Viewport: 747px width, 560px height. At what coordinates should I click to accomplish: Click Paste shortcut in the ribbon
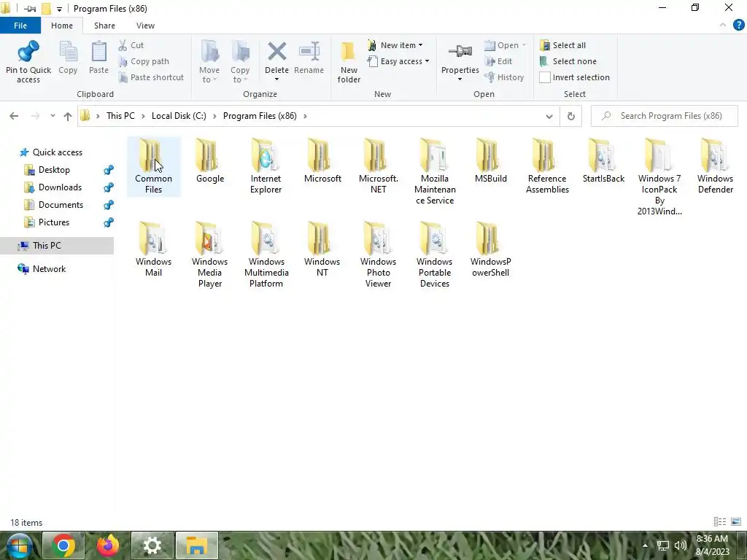(151, 77)
